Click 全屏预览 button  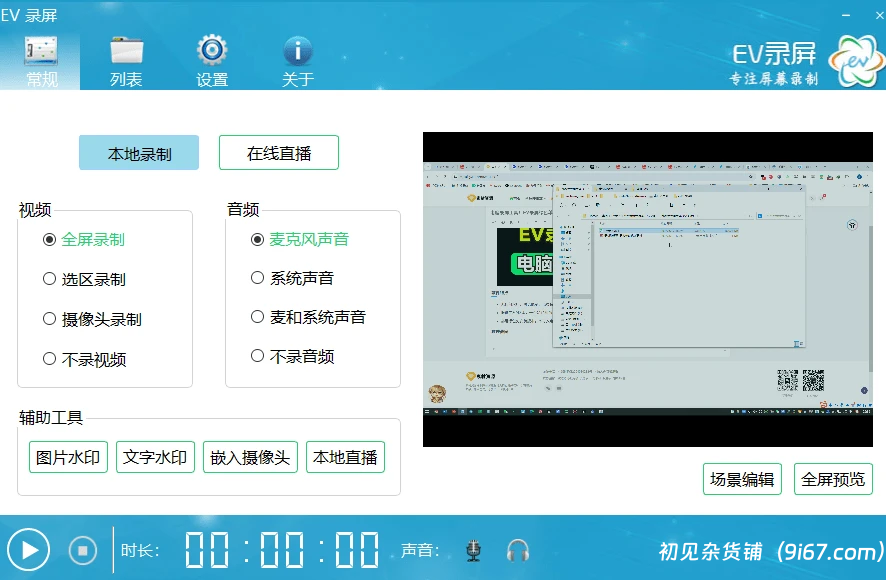coord(833,479)
